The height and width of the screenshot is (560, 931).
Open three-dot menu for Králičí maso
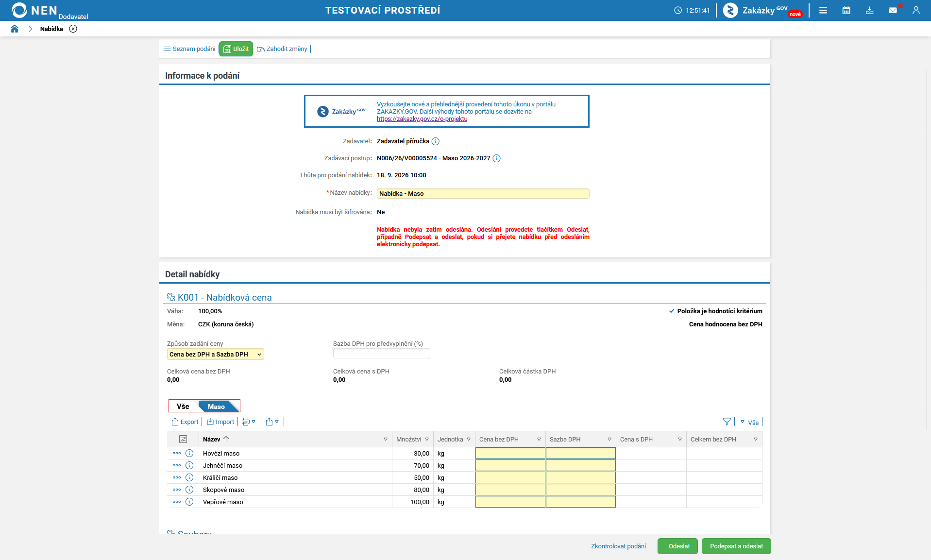click(177, 477)
